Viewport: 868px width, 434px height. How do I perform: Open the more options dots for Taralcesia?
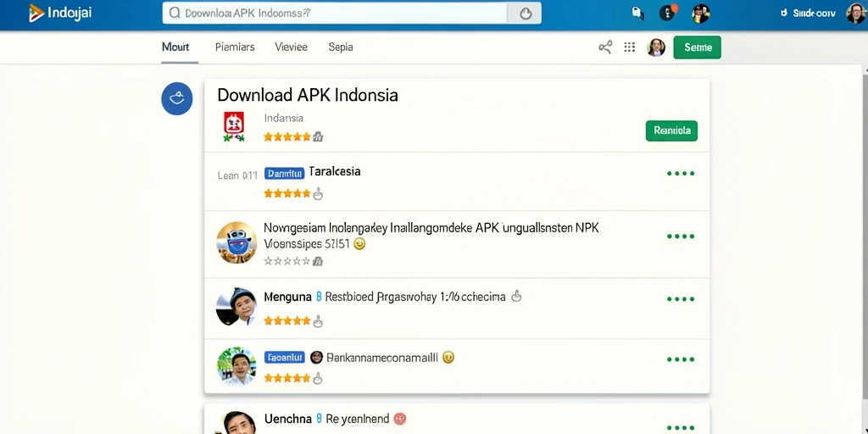(681, 173)
